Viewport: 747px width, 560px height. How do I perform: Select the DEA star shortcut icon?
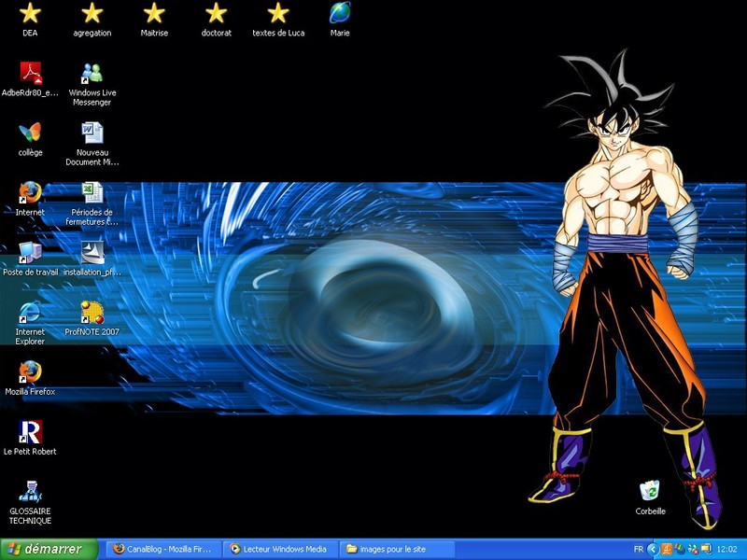coord(30,13)
